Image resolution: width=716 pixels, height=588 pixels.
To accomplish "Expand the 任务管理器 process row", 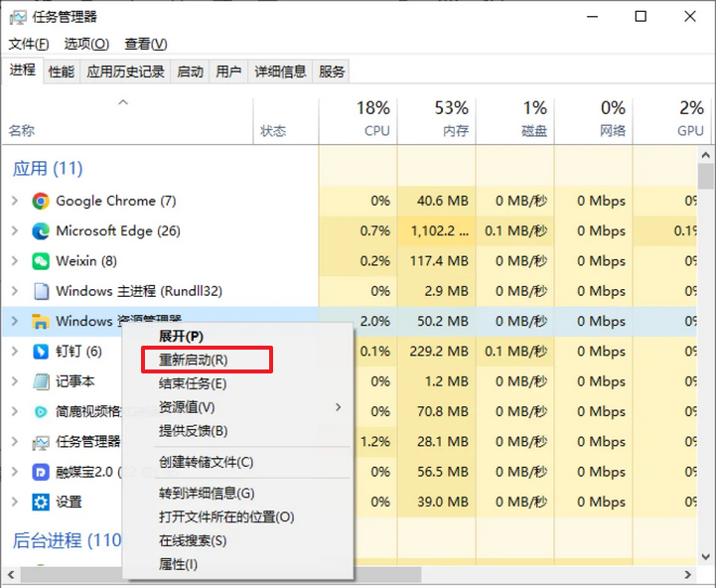I will [15, 442].
